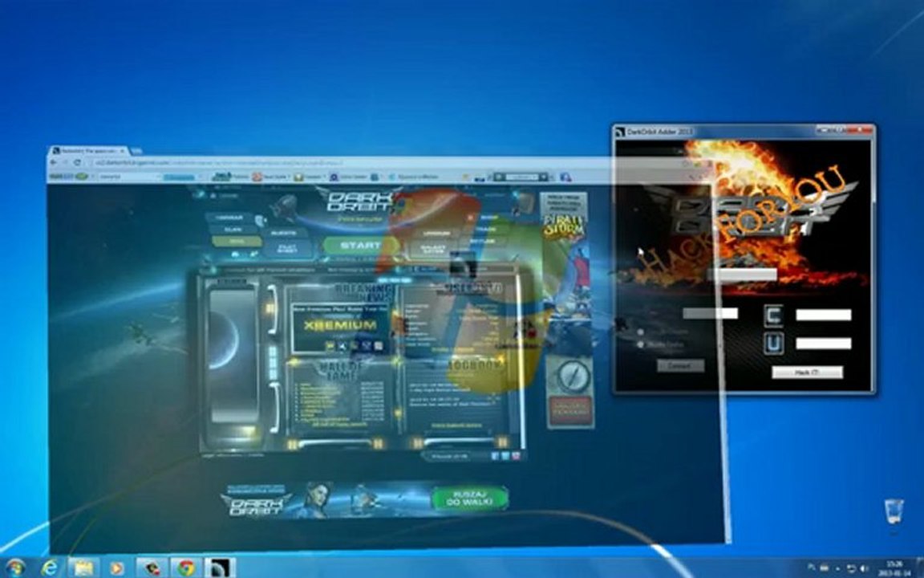924x578 pixels.
Task: Click the XREMIUM news banner
Action: pos(340,325)
